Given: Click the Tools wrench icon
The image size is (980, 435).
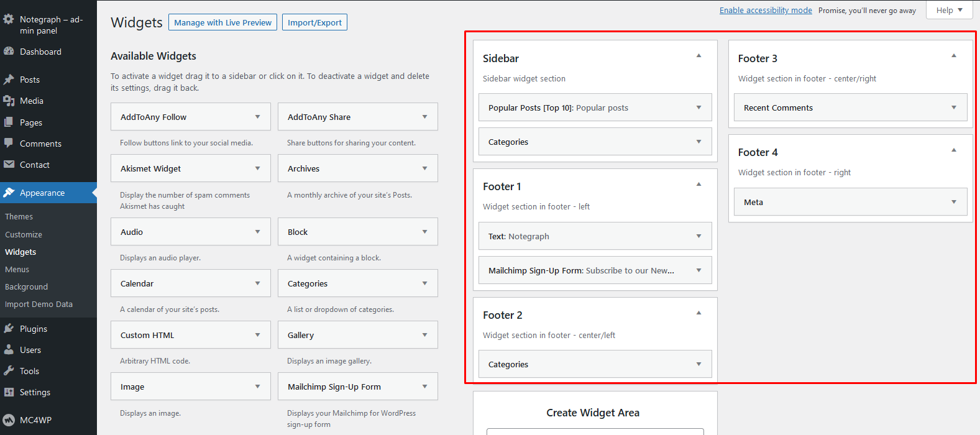Looking at the screenshot, I should [9, 371].
